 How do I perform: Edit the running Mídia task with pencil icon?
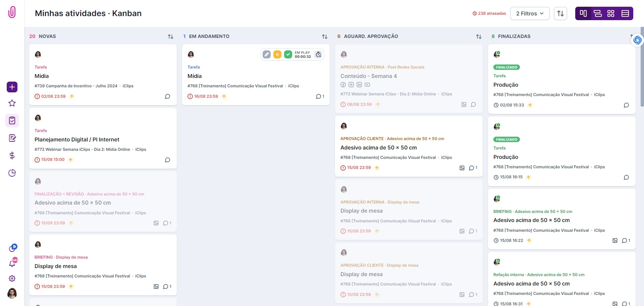pyautogui.click(x=267, y=54)
